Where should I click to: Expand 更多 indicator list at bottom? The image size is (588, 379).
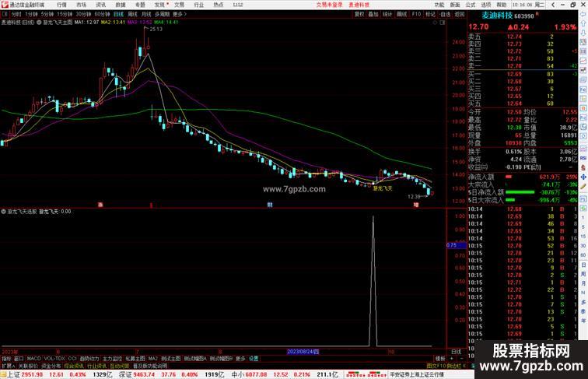coord(240,359)
